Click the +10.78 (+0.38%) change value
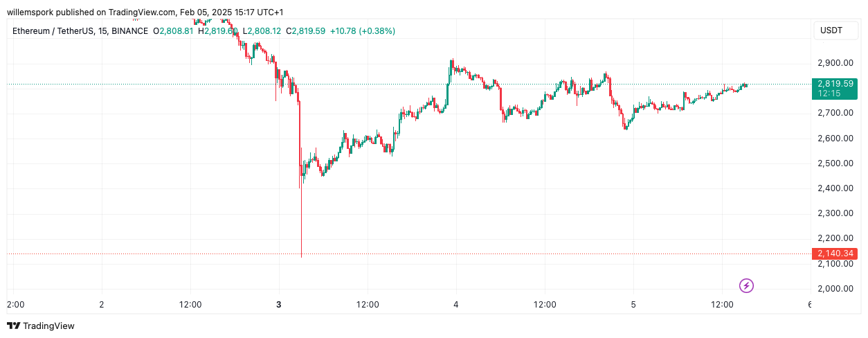 pos(362,31)
